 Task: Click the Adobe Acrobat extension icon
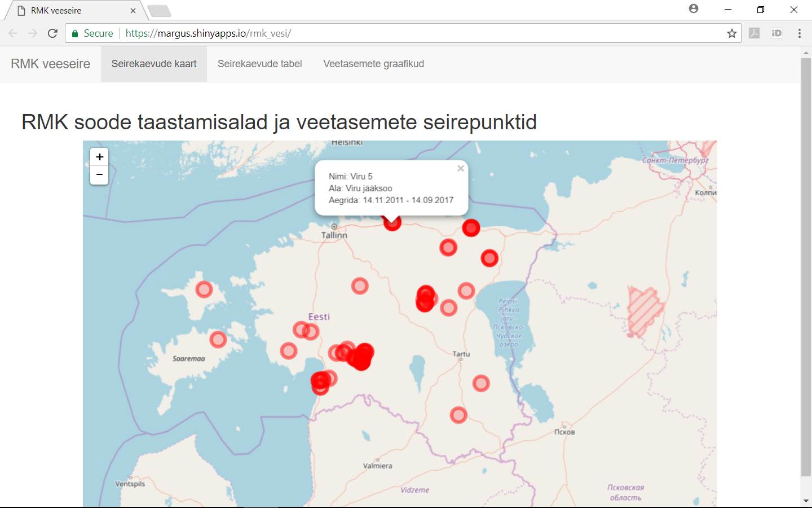click(754, 33)
